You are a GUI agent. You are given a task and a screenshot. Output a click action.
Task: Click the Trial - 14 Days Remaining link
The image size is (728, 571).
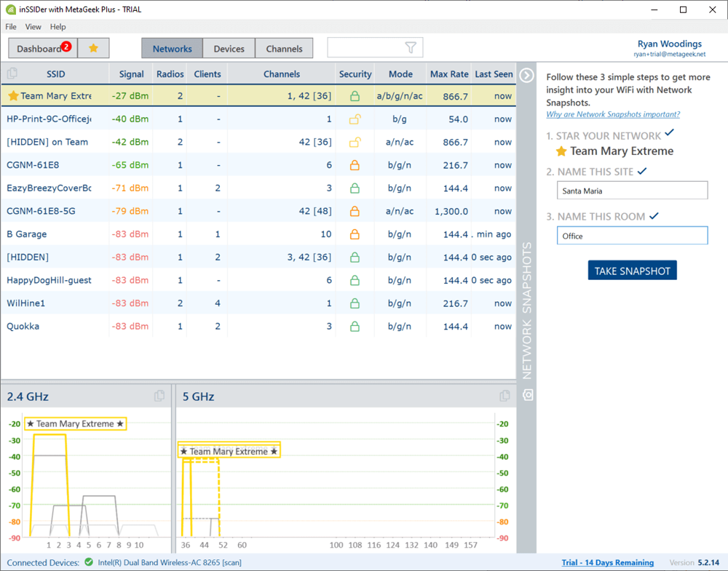click(607, 562)
